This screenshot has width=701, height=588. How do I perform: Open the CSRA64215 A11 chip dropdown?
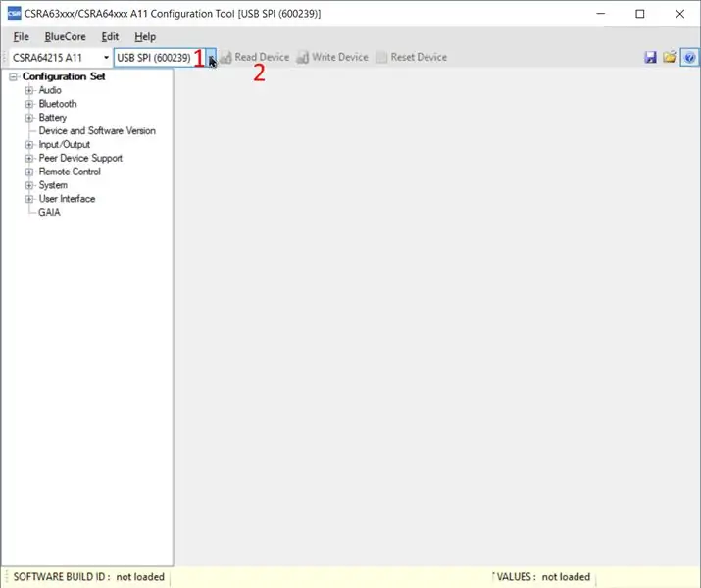(x=106, y=58)
